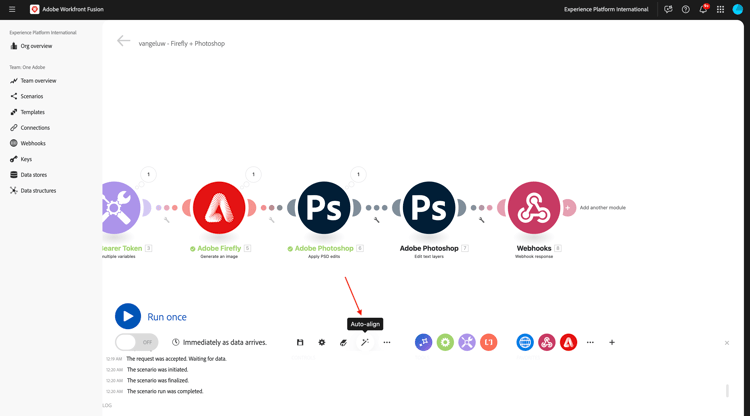The height and width of the screenshot is (416, 750).
Task: Open the Webhooks favorite icon
Action: click(x=547, y=342)
